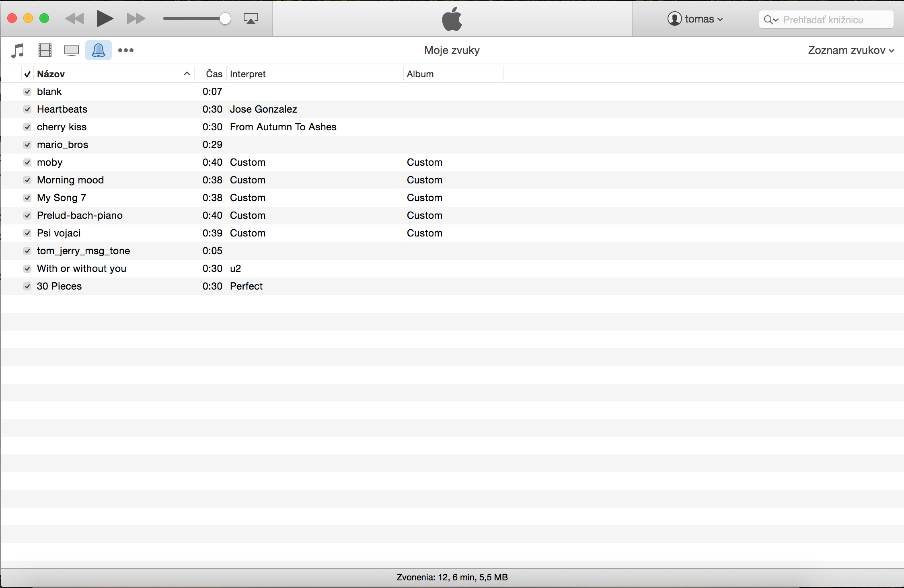Click the Apple logo status display
This screenshot has height=588, width=904.
click(452, 19)
